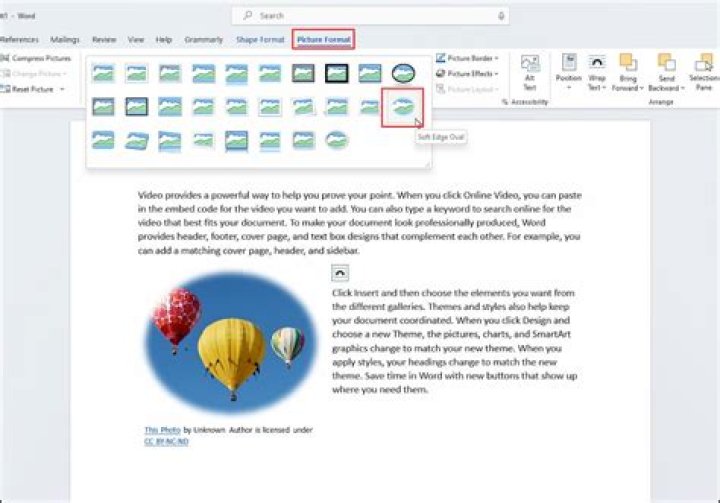Viewport: 720px width, 503px height.
Task: Apply the Rounded Diagonal Corner White style
Action: [203, 107]
